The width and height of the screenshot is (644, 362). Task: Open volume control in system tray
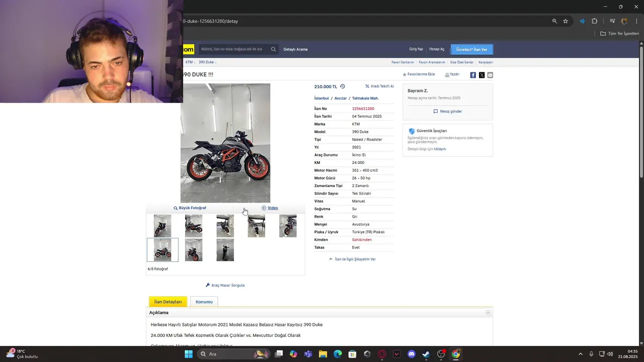coord(610,354)
